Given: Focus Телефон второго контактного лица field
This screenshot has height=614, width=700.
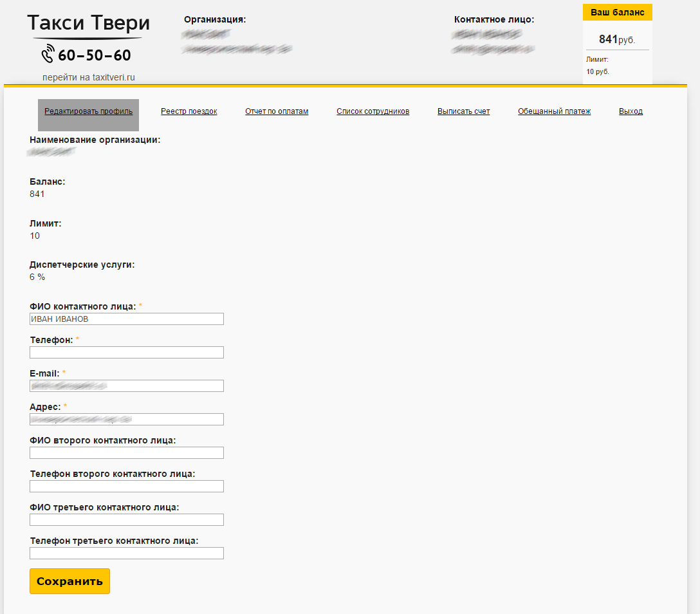Looking at the screenshot, I should 127,486.
